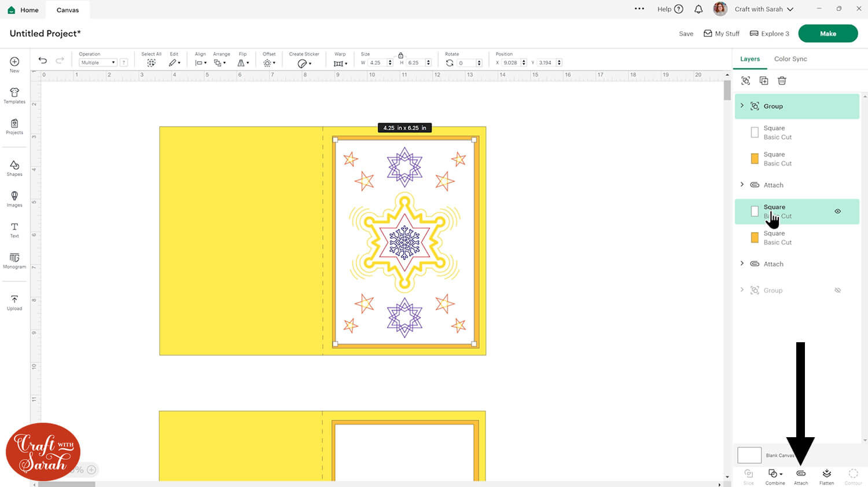Click the Flatten tool
This screenshot has width=868, height=487.
pos(826,476)
